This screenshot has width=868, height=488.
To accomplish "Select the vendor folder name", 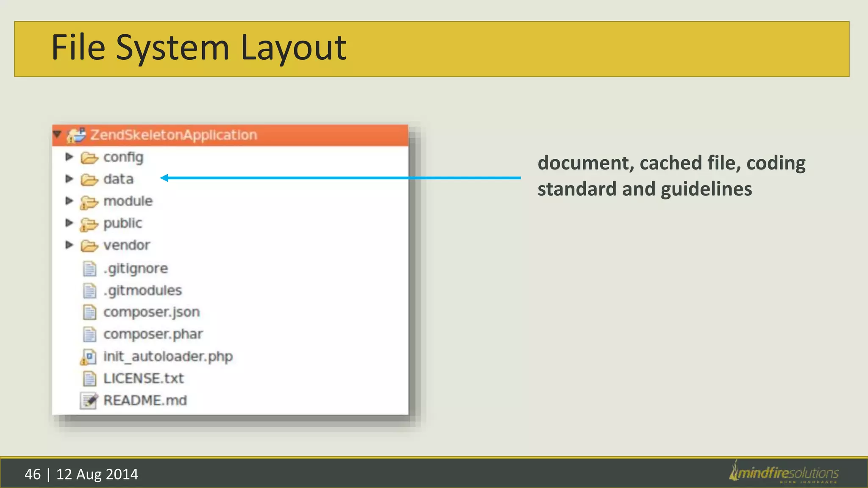I will point(127,245).
